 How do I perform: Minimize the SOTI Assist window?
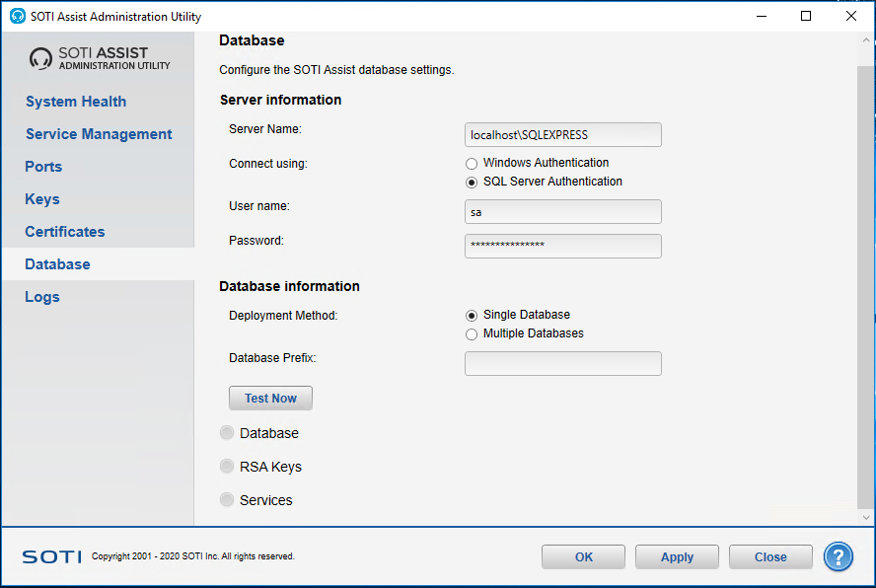pos(762,16)
